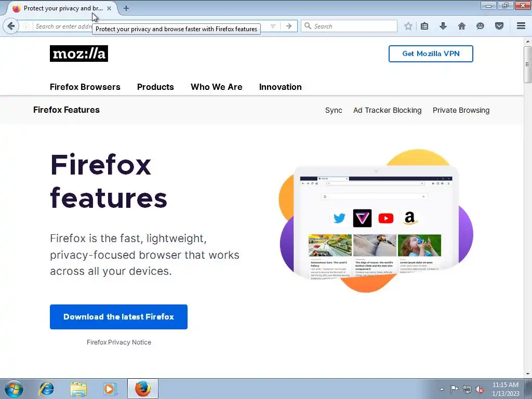532x399 pixels.
Task: Open the smiley feedback icon
Action: point(480,26)
